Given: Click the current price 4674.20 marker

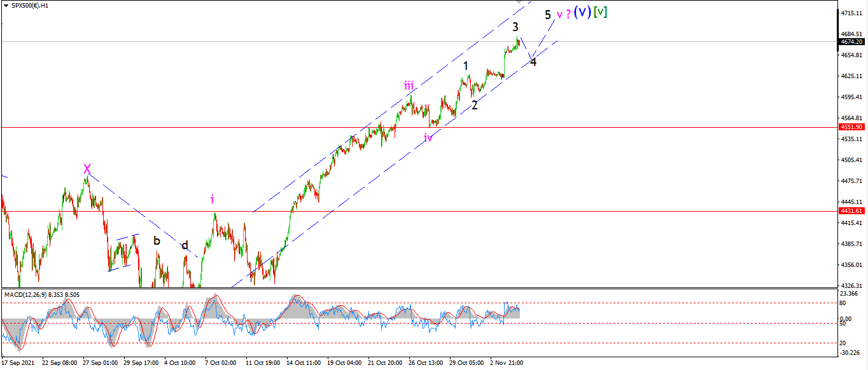Looking at the screenshot, I should [852, 41].
